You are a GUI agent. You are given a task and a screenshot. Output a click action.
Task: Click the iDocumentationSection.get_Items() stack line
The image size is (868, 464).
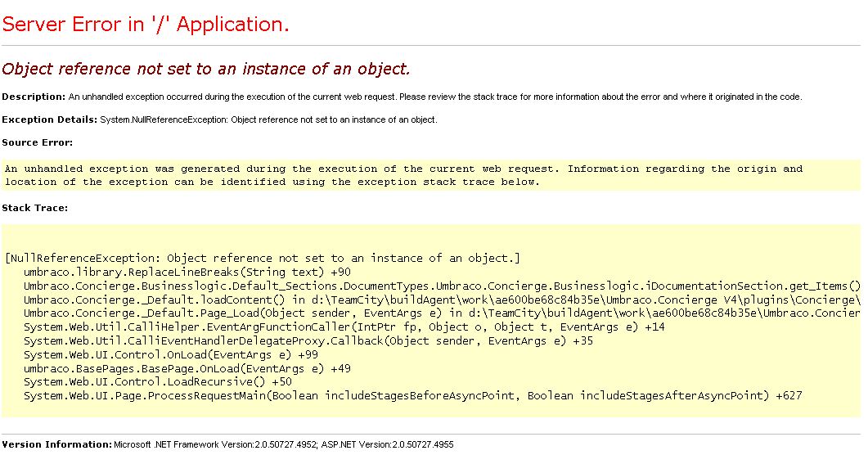(442, 286)
